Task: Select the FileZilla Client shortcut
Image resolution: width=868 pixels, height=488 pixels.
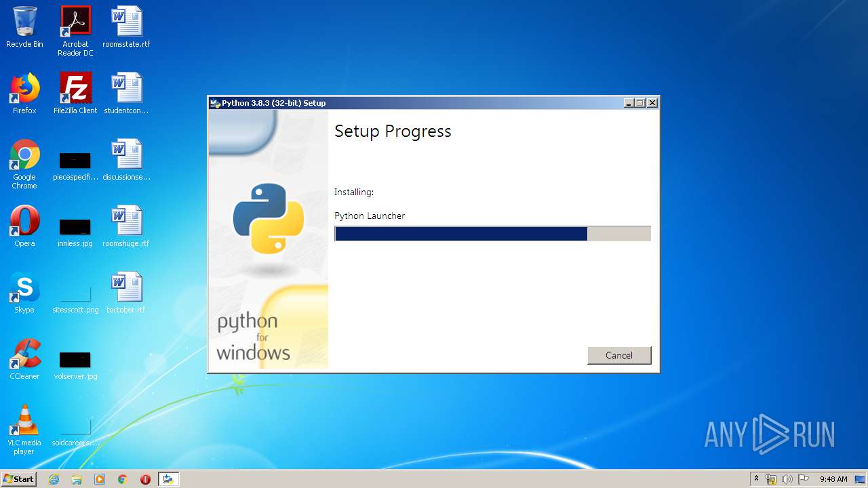Action: [x=75, y=94]
